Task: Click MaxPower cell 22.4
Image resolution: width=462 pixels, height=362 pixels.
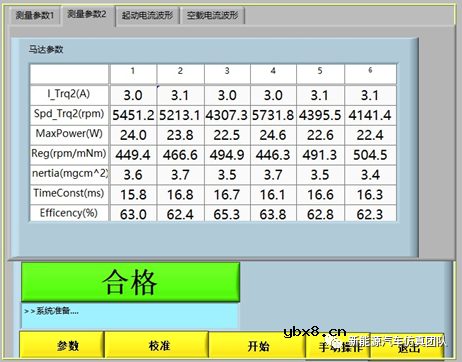Action: coord(370,135)
